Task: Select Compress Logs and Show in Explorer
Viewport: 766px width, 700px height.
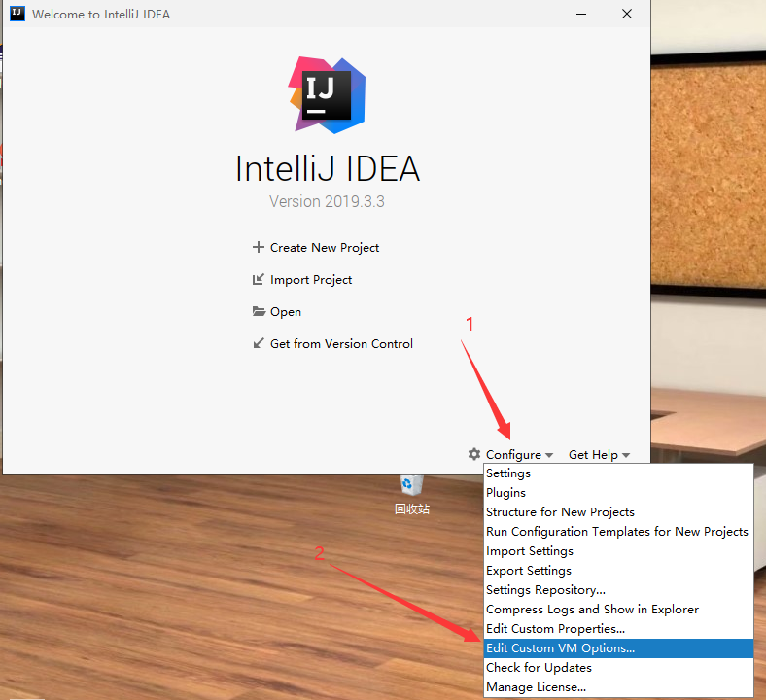Action: [618, 610]
